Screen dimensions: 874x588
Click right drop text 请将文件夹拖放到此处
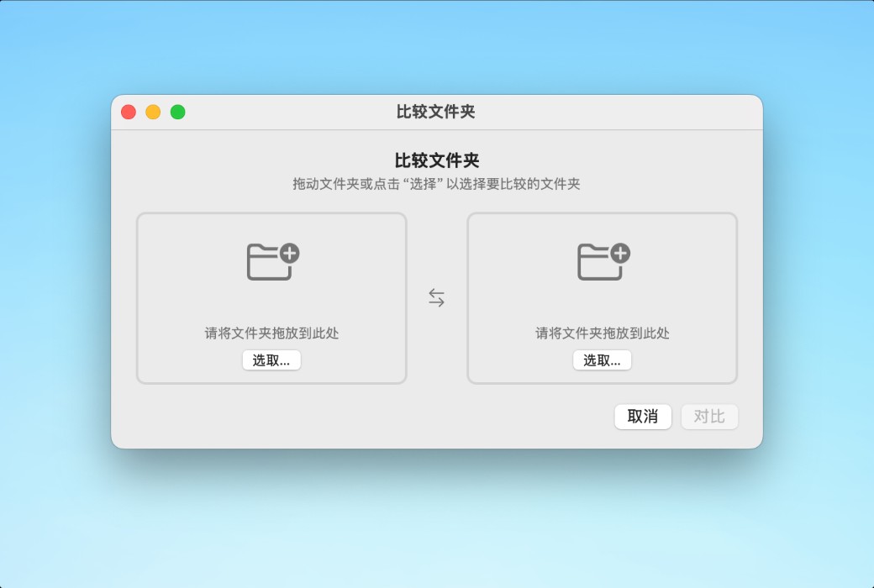click(x=602, y=333)
